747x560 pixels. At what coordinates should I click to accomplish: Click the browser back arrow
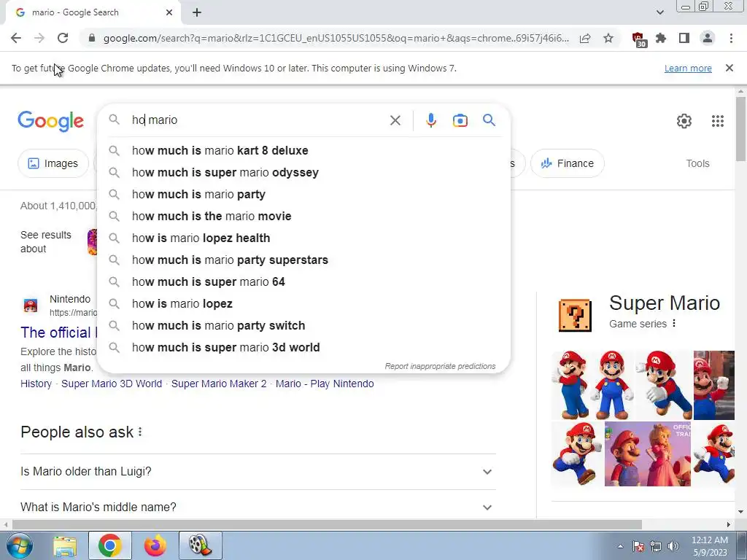[x=16, y=38]
